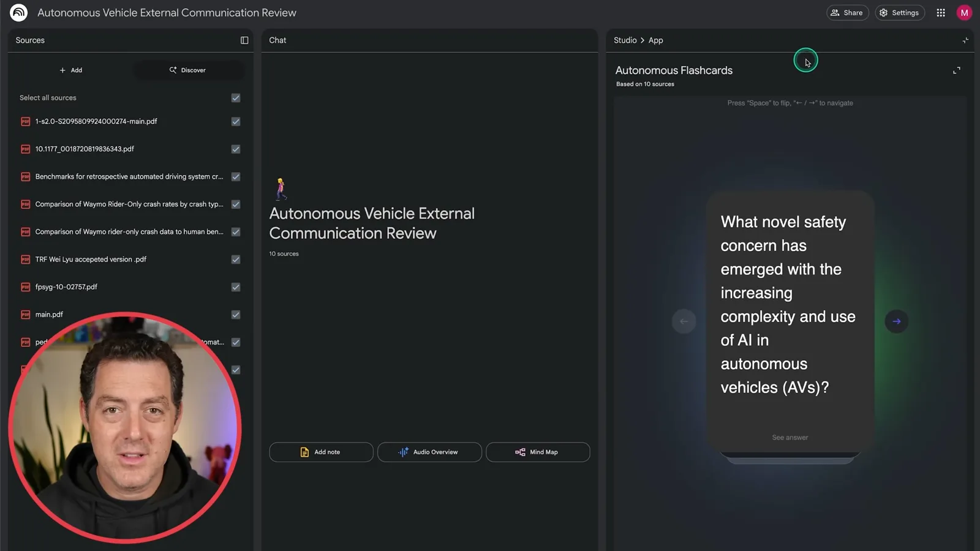Viewport: 980px width, 551px height.
Task: Open the NotebookLM logo home
Action: (x=19, y=12)
